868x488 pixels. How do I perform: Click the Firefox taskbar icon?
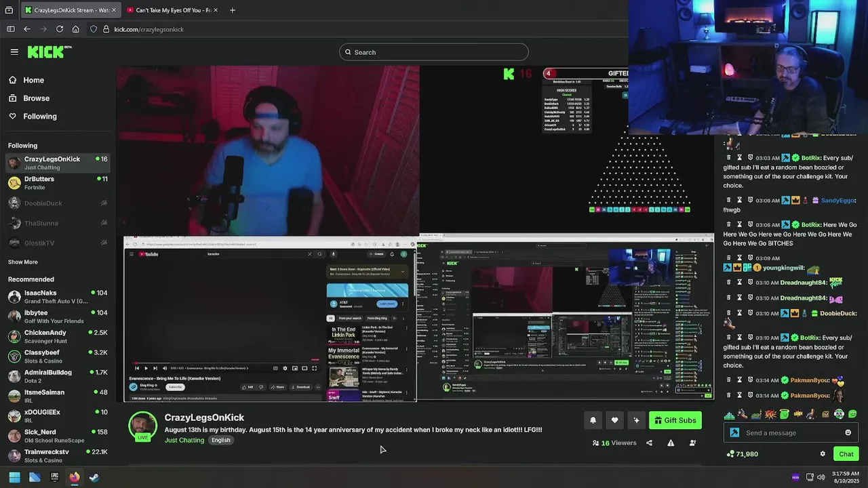[75, 477]
